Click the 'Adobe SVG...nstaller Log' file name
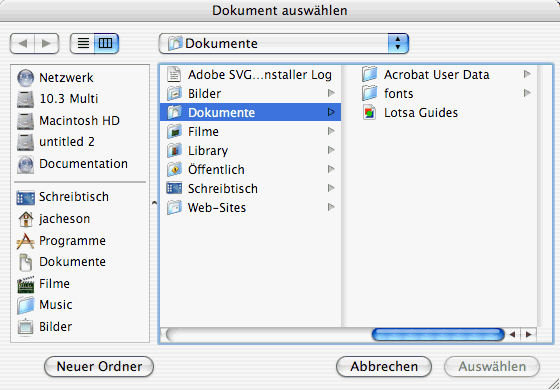 click(x=260, y=75)
